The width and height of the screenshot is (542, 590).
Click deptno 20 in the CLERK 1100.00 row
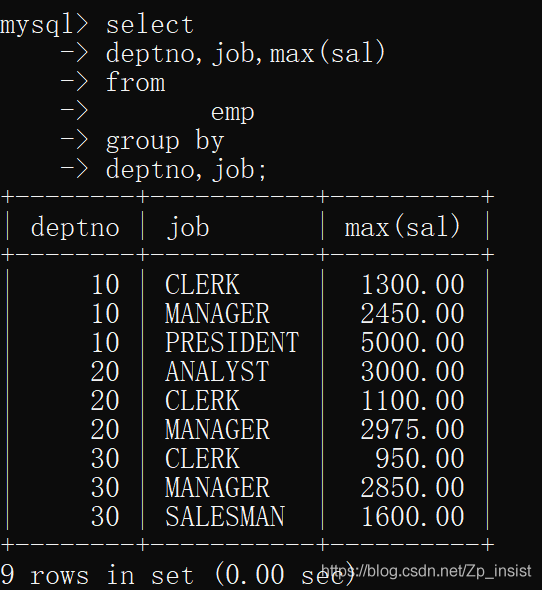point(105,400)
